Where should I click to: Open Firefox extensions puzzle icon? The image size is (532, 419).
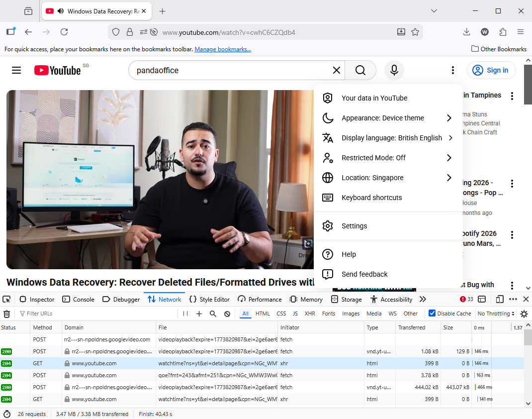coord(502,31)
